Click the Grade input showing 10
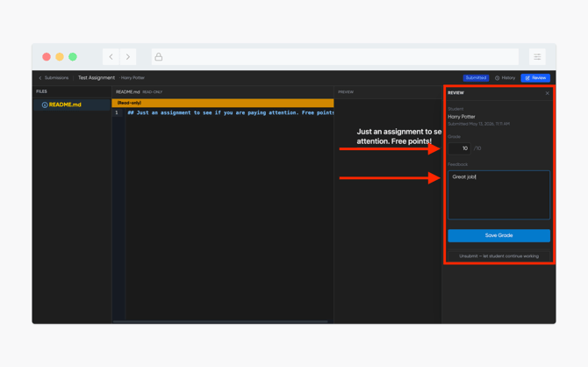This screenshot has width=588, height=367. point(459,148)
